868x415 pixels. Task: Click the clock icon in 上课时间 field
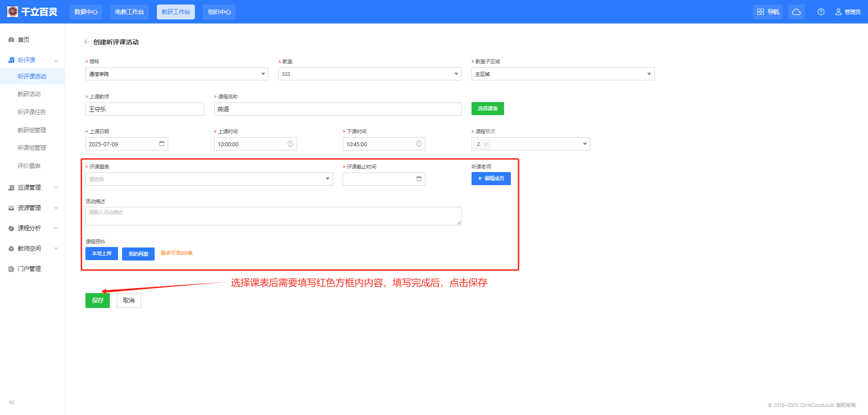pos(290,144)
